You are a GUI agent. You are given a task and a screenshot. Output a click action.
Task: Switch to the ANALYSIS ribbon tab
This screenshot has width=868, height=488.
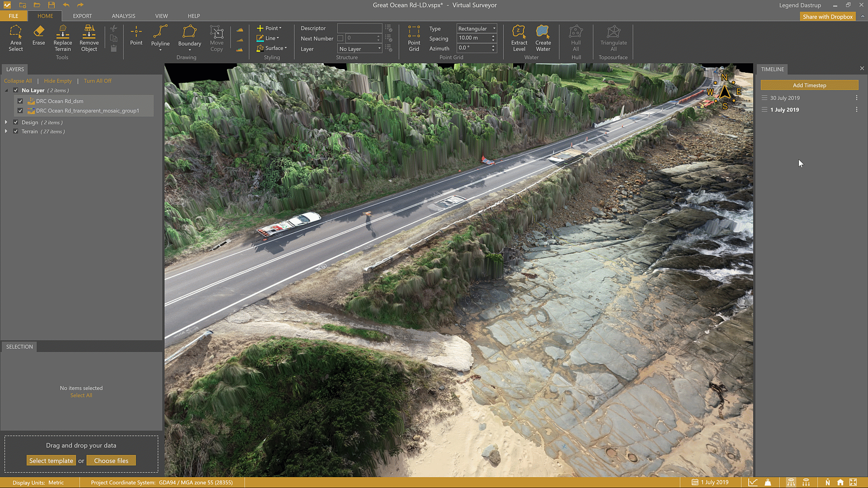coord(123,16)
